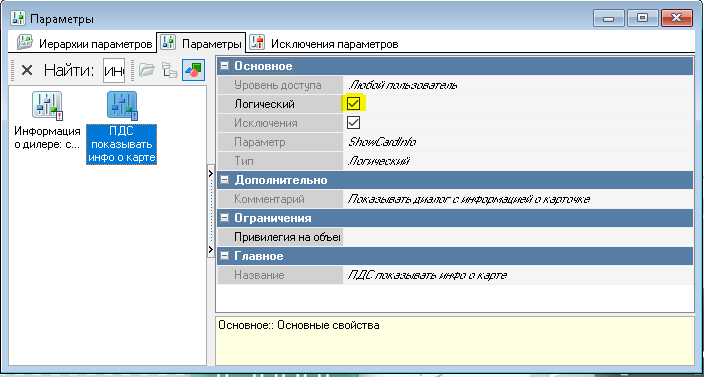Switch to Иерархии параметров tab

(x=84, y=44)
